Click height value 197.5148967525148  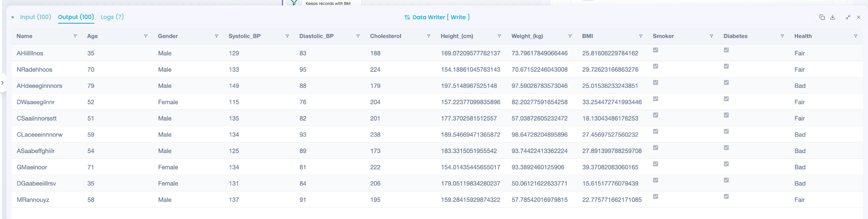point(469,86)
